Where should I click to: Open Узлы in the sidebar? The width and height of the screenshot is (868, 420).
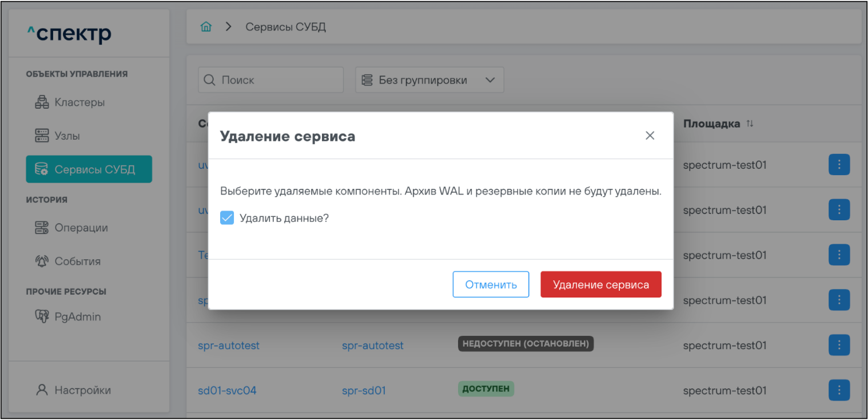(x=67, y=136)
